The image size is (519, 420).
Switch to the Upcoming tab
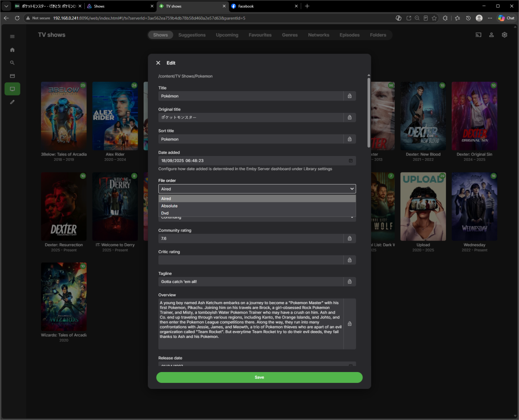click(x=227, y=35)
